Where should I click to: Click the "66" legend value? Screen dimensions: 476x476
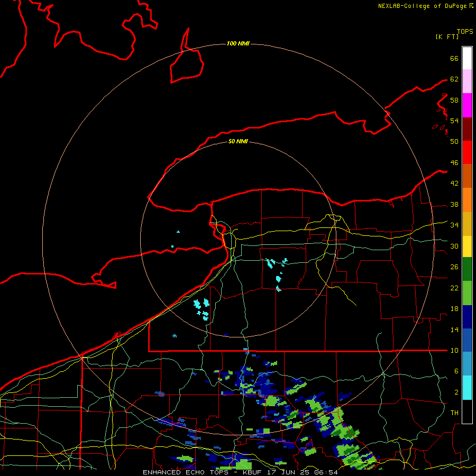pyautogui.click(x=454, y=59)
